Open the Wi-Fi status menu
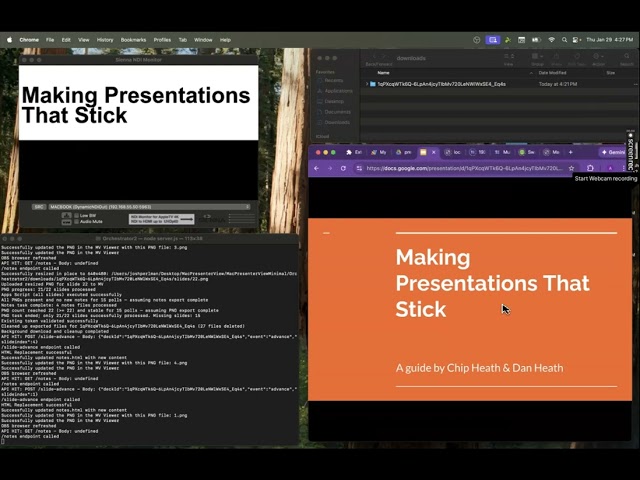This screenshot has height=480, width=640. 551,40
